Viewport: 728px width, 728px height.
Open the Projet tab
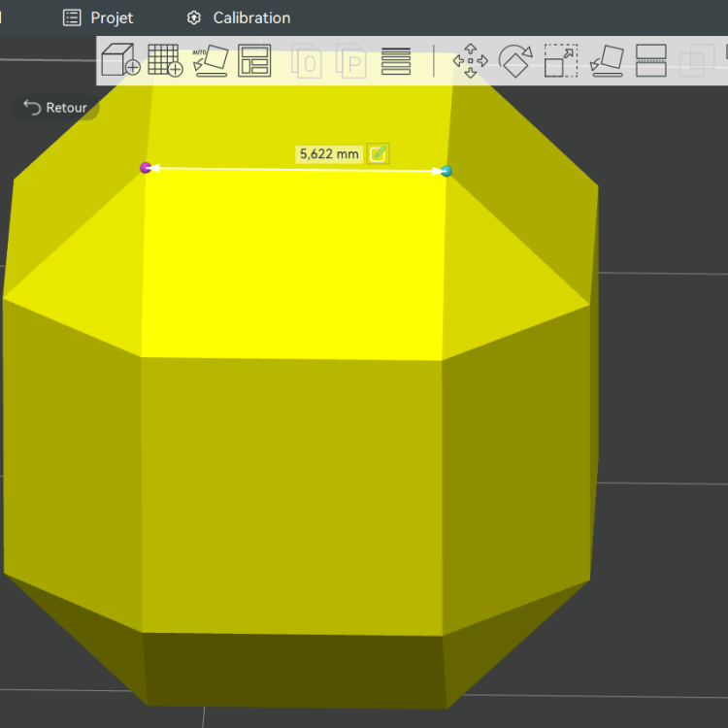tap(98, 17)
